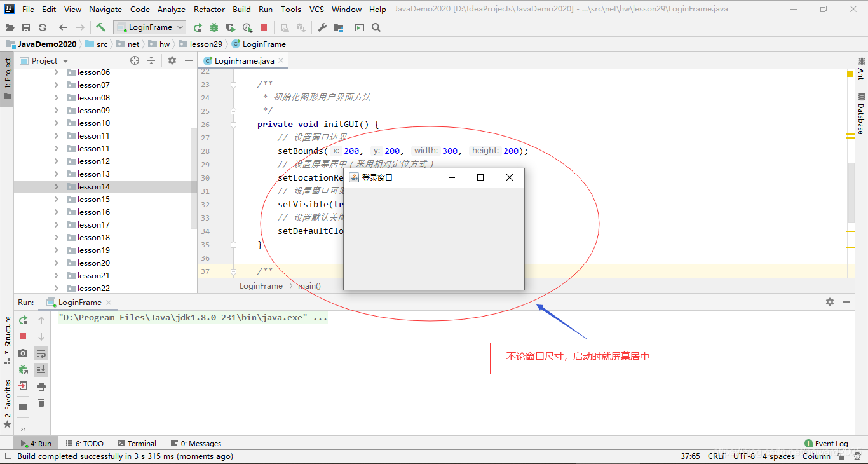Open the Navigate menu
This screenshot has height=464, width=868.
pos(105,9)
